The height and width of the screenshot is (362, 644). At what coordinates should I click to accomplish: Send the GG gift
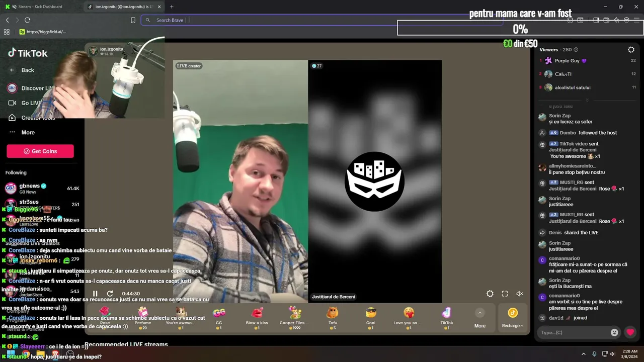pyautogui.click(x=219, y=317)
